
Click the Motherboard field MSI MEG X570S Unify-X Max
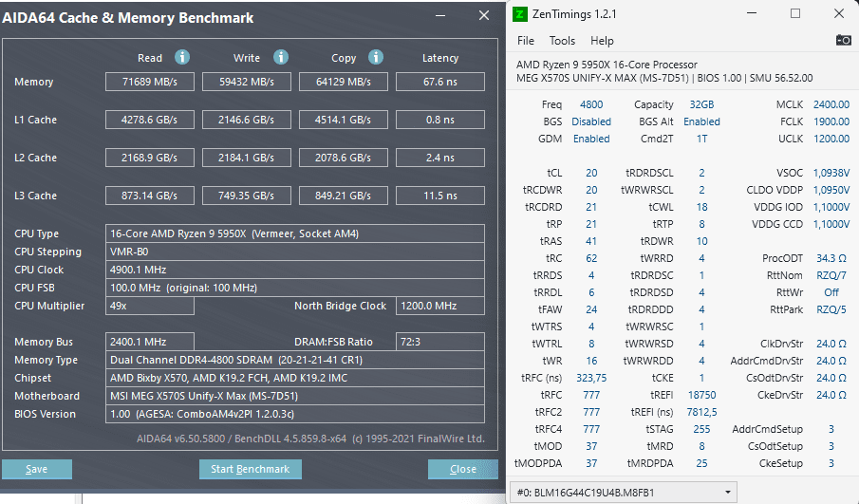pyautogui.click(x=295, y=396)
